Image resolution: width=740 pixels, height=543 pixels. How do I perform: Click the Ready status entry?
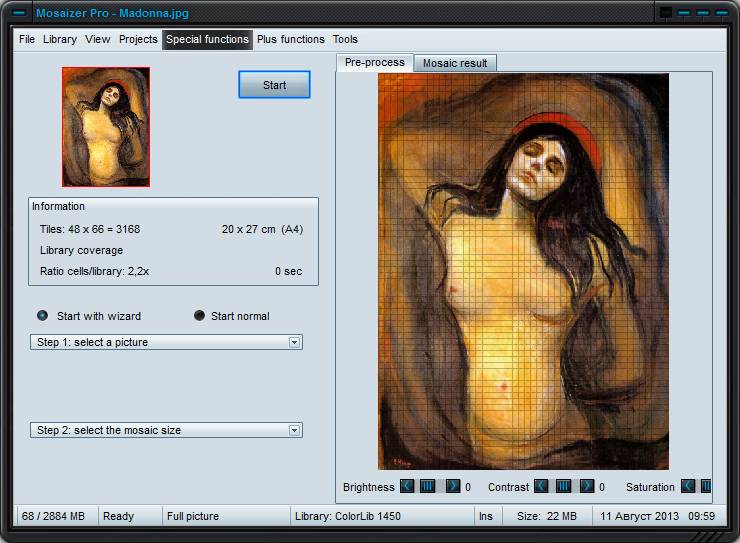pyautogui.click(x=118, y=516)
